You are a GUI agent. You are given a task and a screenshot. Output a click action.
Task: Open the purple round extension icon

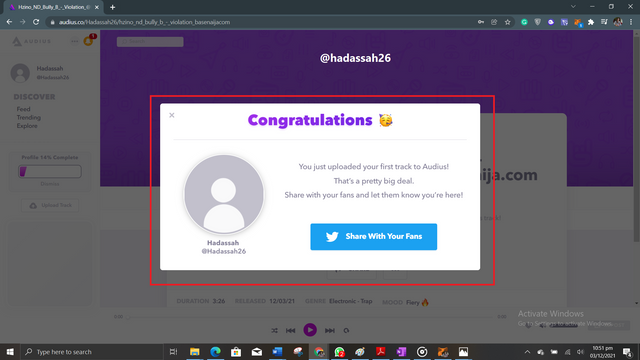click(551, 22)
